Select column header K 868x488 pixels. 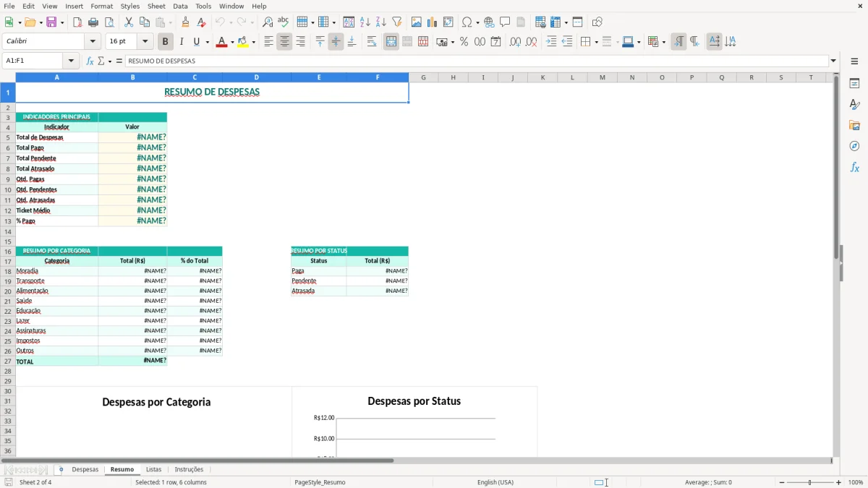[542, 77]
